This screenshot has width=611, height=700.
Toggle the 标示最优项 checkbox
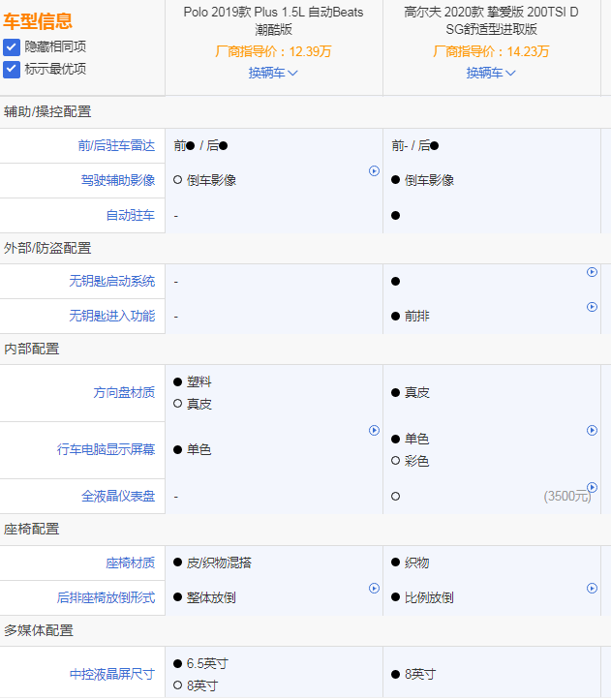click(x=12, y=69)
